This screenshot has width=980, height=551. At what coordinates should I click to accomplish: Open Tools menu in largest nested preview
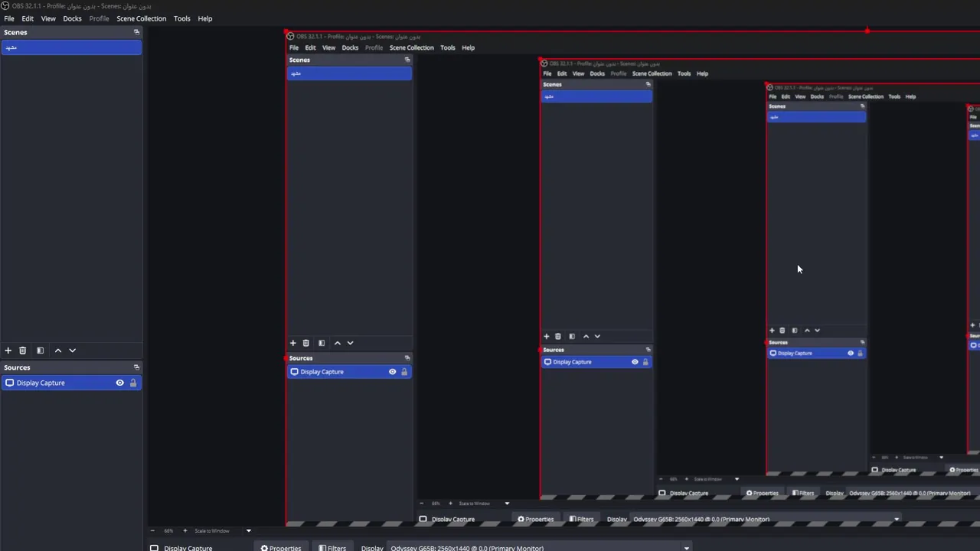point(447,47)
